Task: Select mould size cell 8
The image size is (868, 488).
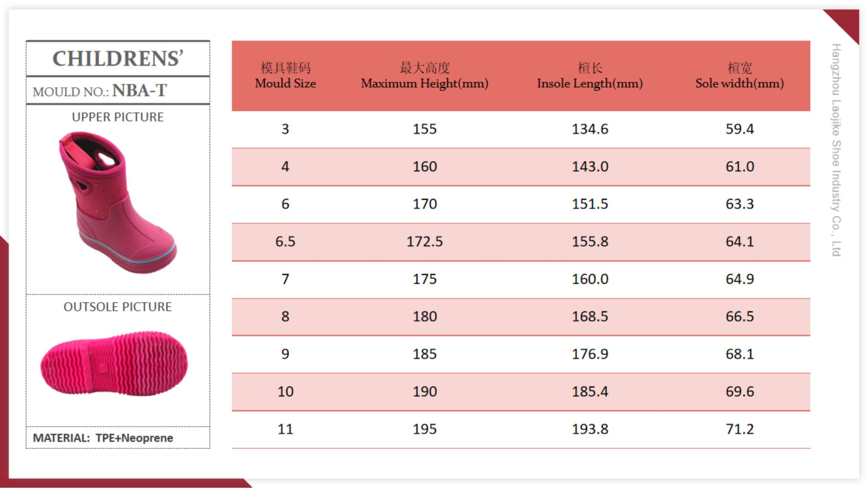Action: (285, 317)
